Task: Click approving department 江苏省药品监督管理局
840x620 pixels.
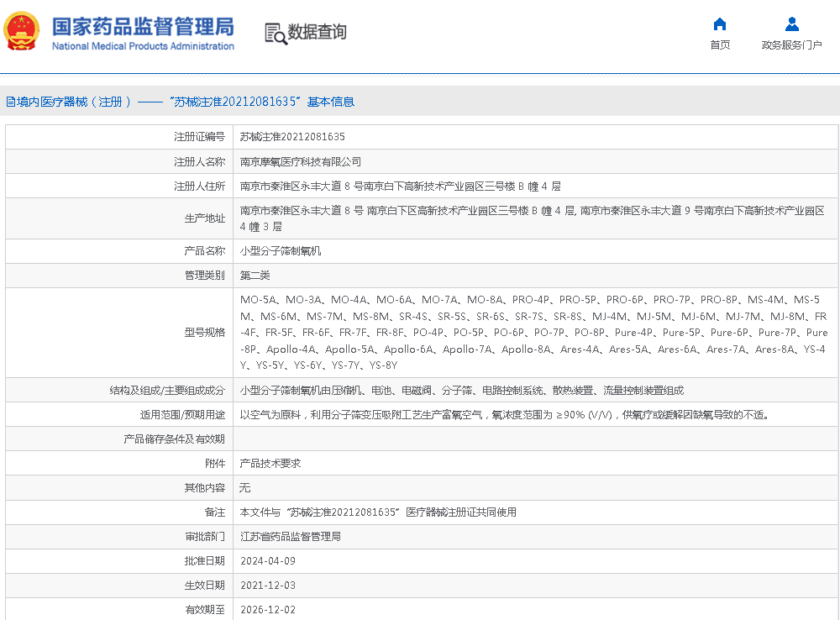Action: pyautogui.click(x=291, y=536)
